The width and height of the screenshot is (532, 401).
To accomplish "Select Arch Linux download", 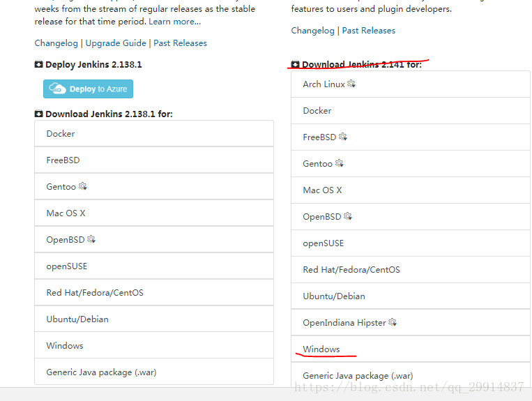I will (411, 84).
